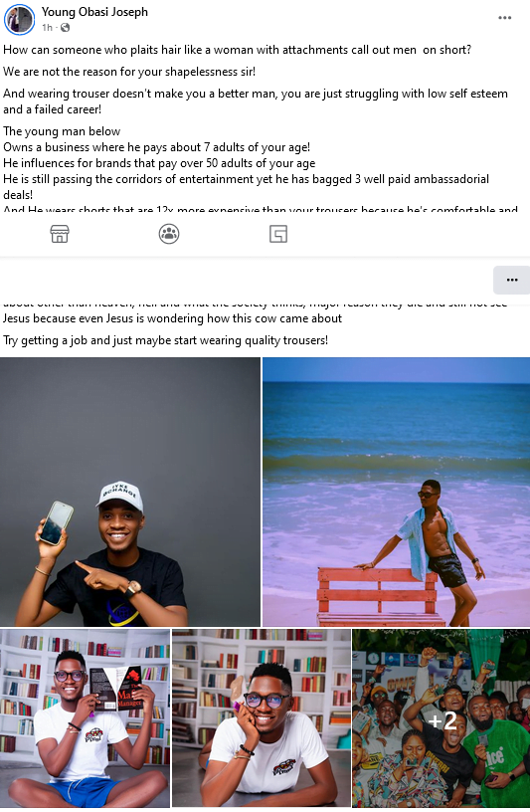Open the Groups icon
Screen dimensions: 530x812
click(x=169, y=234)
